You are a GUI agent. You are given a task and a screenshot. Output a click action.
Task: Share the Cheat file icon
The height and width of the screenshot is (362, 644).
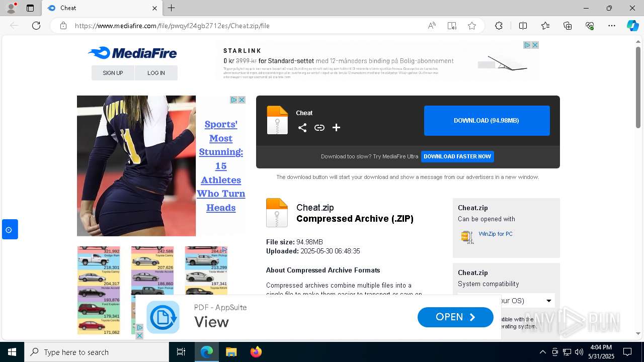click(x=302, y=128)
